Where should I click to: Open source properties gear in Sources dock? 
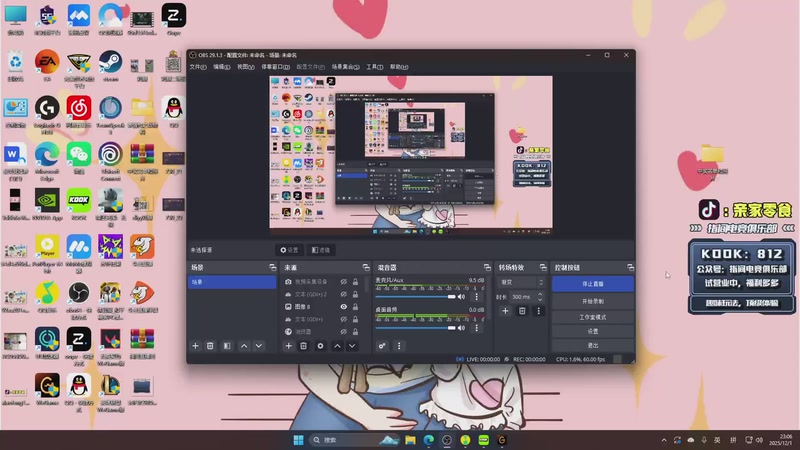tap(320, 346)
